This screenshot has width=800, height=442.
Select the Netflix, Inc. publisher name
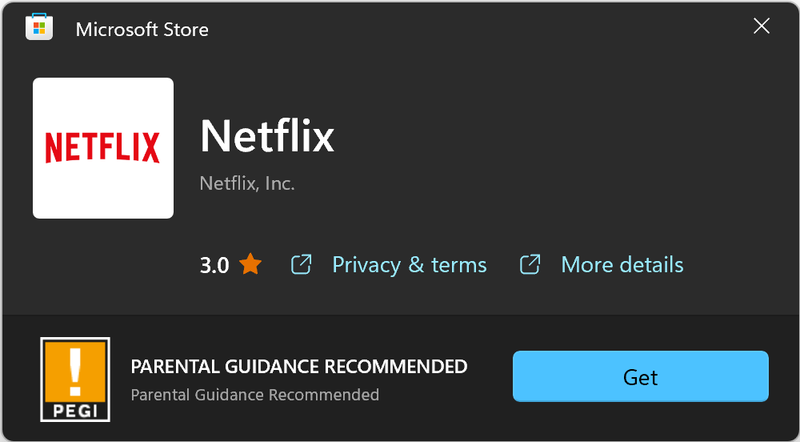pyautogui.click(x=247, y=183)
